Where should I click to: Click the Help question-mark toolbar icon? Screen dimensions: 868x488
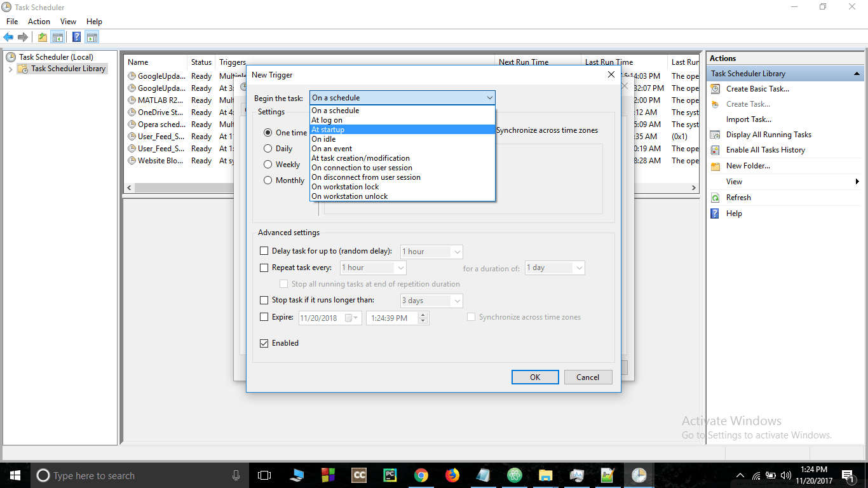(76, 37)
